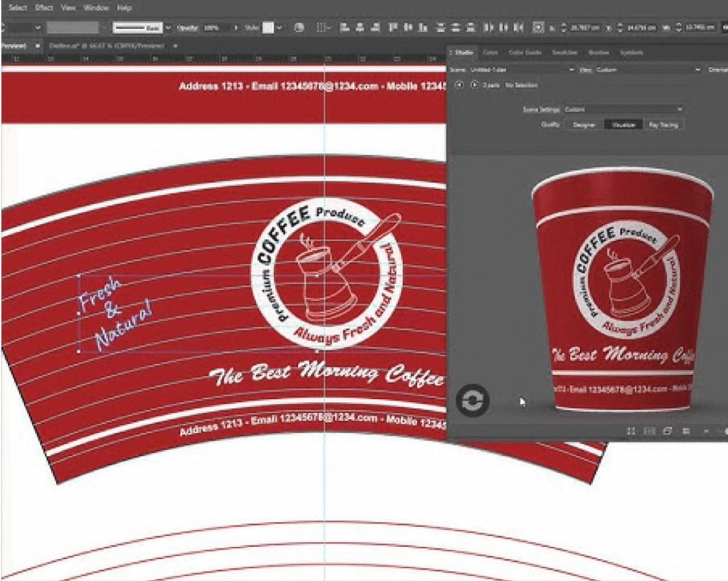Image resolution: width=728 pixels, height=581 pixels.
Task: Enable Ray Tracing quality
Action: (x=663, y=124)
